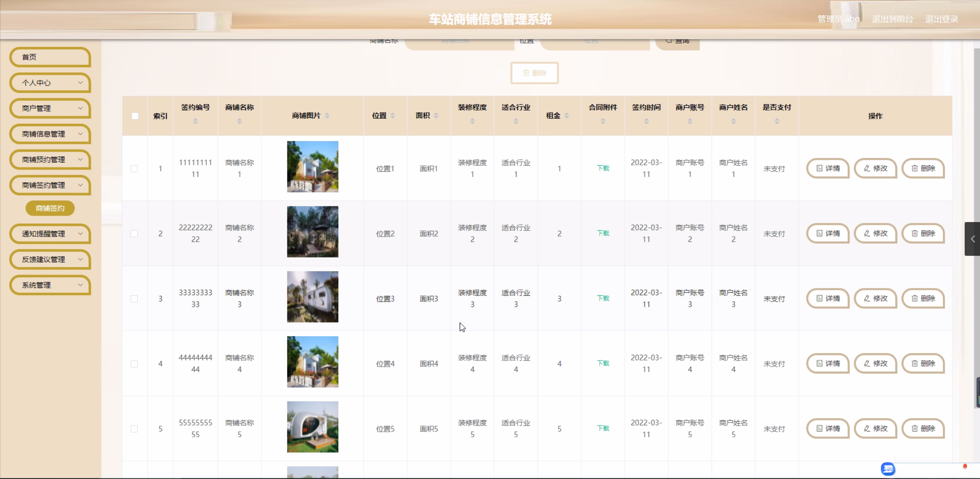
Task: Sort table by 租金 column arrows
Action: coord(567,116)
